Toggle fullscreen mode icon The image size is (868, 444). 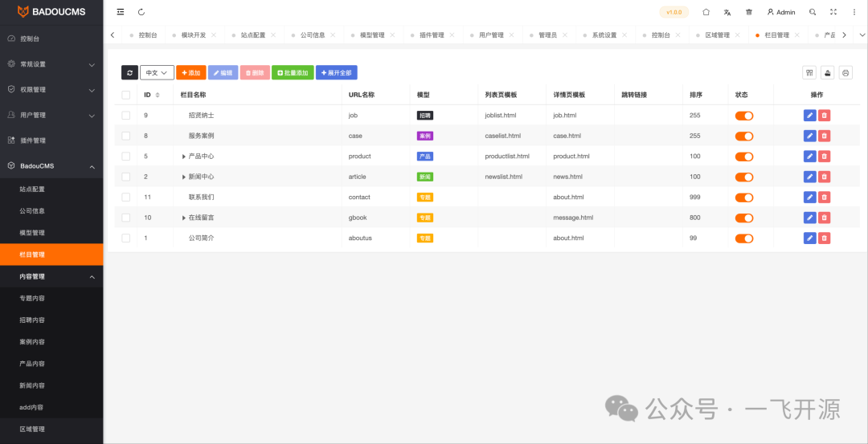pos(833,12)
